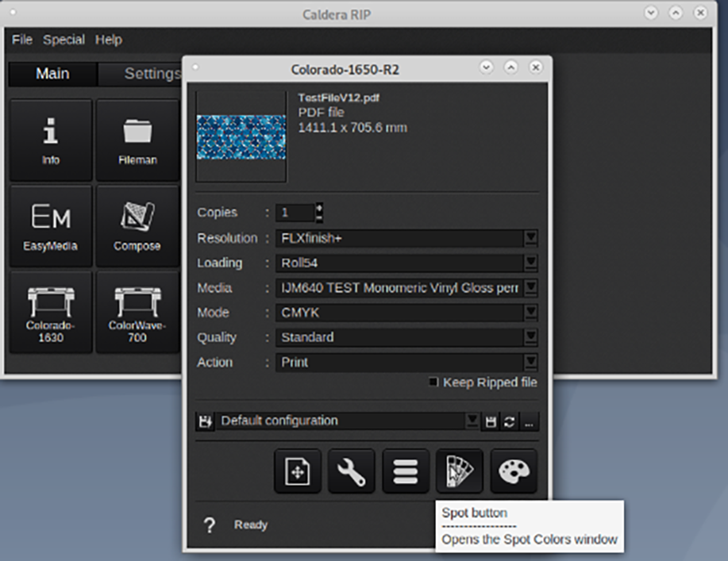
Task: Launch the EasyMedia module
Action: 51,226
